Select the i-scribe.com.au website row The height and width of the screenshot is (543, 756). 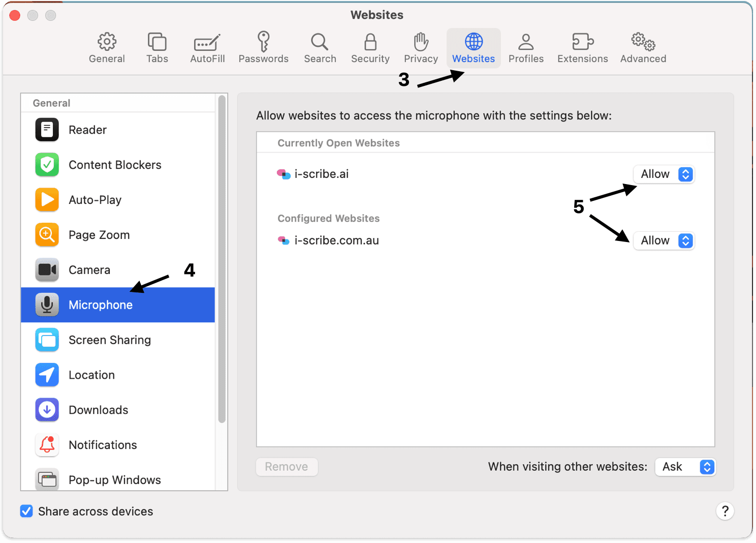pos(485,240)
